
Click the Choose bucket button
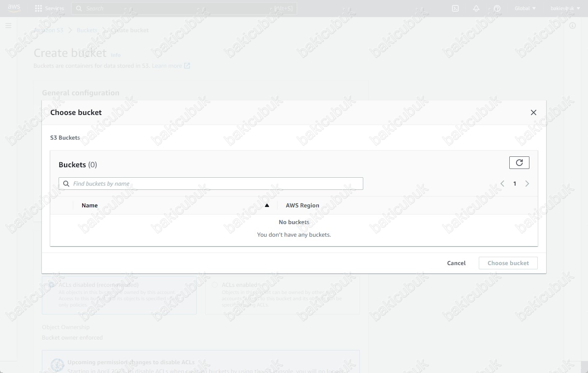pyautogui.click(x=508, y=263)
